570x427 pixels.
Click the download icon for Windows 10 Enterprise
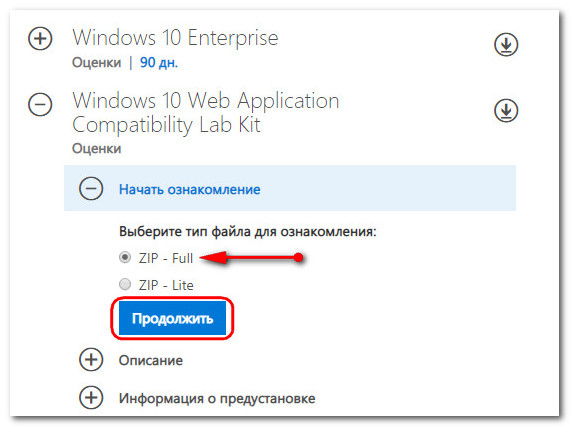(x=506, y=45)
